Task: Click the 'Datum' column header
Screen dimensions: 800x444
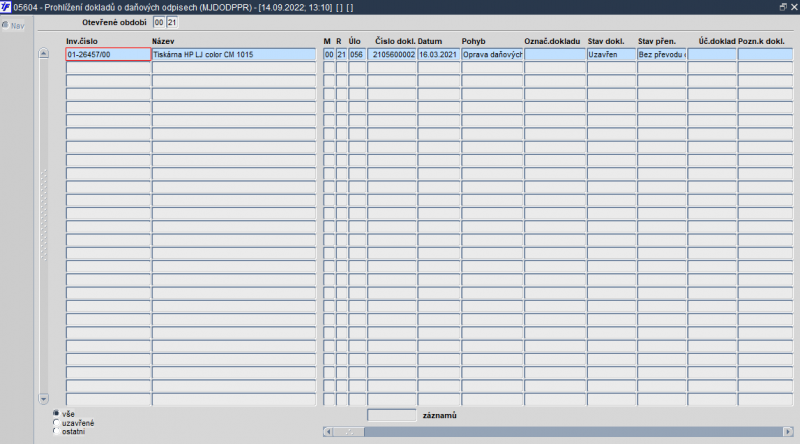Action: tap(430, 41)
